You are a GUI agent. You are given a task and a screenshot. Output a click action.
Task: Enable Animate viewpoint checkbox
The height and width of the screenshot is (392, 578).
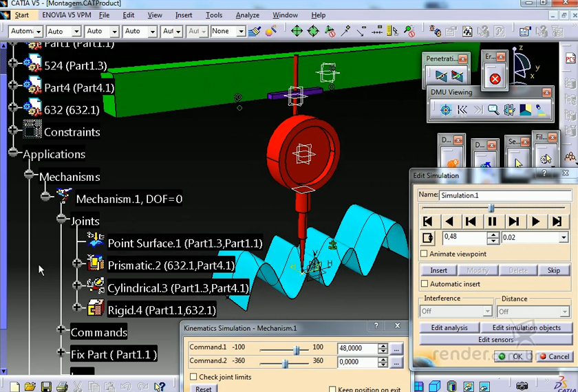pos(424,254)
